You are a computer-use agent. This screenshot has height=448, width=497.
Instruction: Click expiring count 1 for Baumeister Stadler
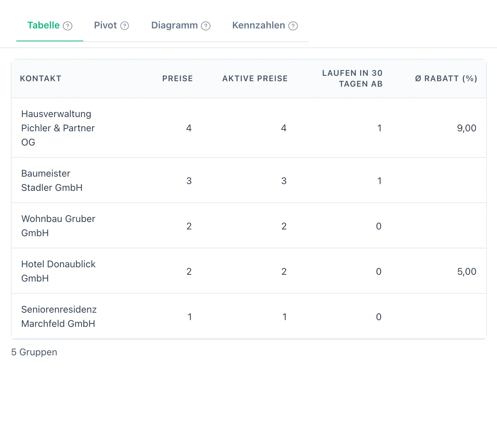[380, 181]
